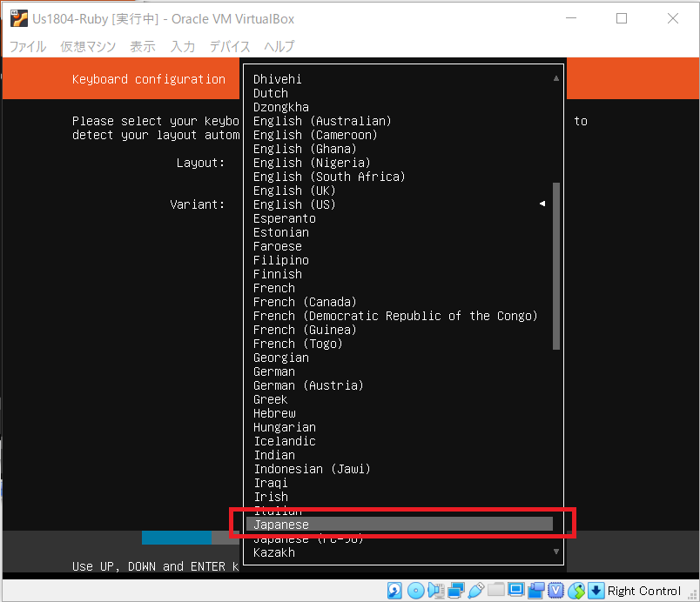Choose English (Cameroon) layout
Image resolution: width=700 pixels, height=602 pixels.
(315, 135)
